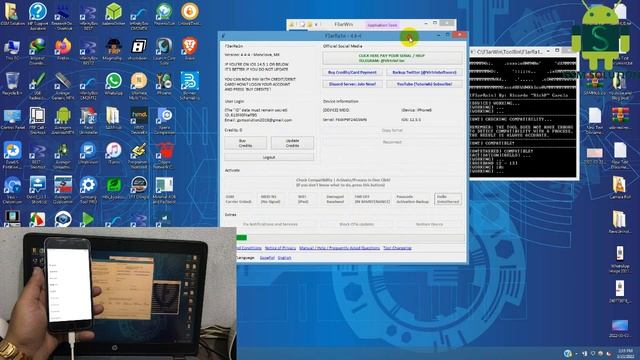Click the Update Credits button
This screenshot has width=640, height=360.
click(x=292, y=143)
